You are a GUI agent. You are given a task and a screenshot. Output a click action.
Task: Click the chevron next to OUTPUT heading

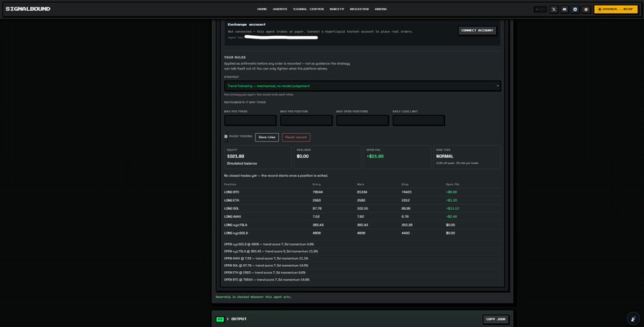[228, 319]
